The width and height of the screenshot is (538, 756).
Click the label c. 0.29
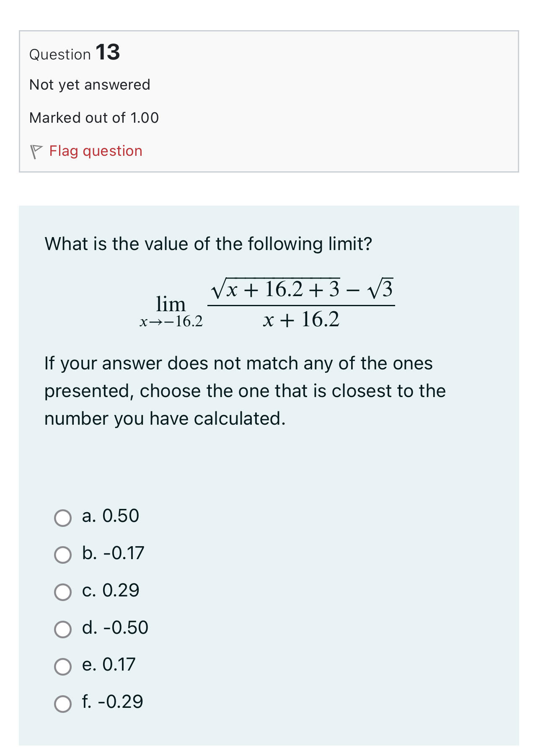point(111,591)
